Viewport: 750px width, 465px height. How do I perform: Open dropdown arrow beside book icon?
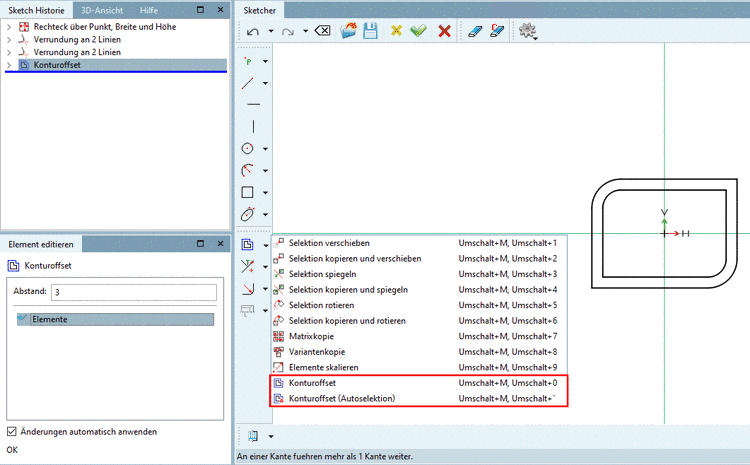pos(271,436)
